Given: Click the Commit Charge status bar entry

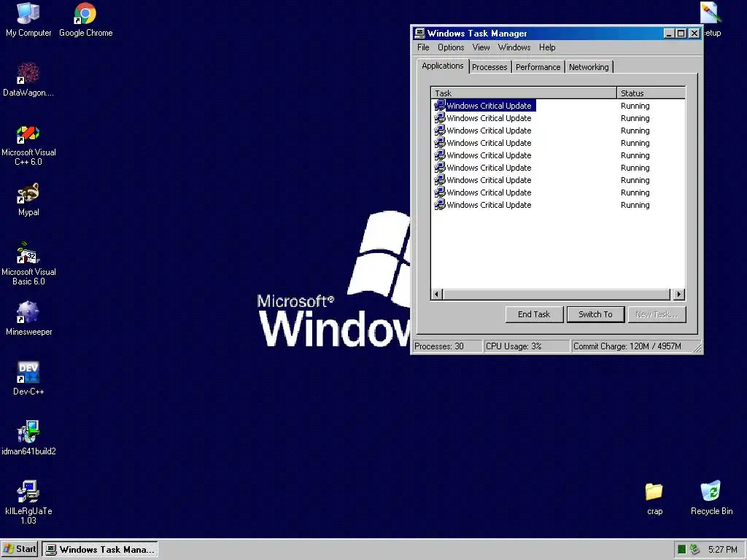Looking at the screenshot, I should (x=631, y=346).
